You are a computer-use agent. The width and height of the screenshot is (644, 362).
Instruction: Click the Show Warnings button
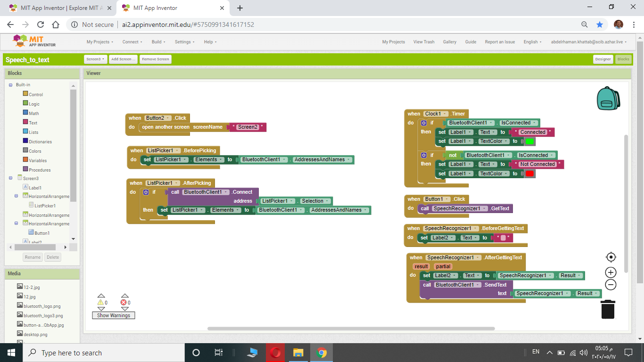114,315
